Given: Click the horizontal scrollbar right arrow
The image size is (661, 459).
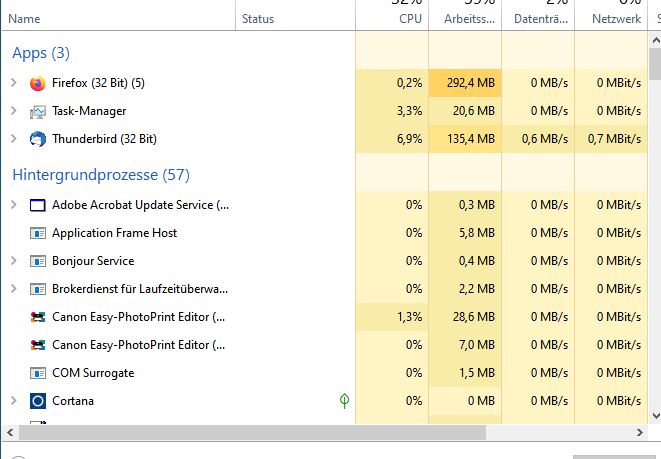Looking at the screenshot, I should click(640, 432).
